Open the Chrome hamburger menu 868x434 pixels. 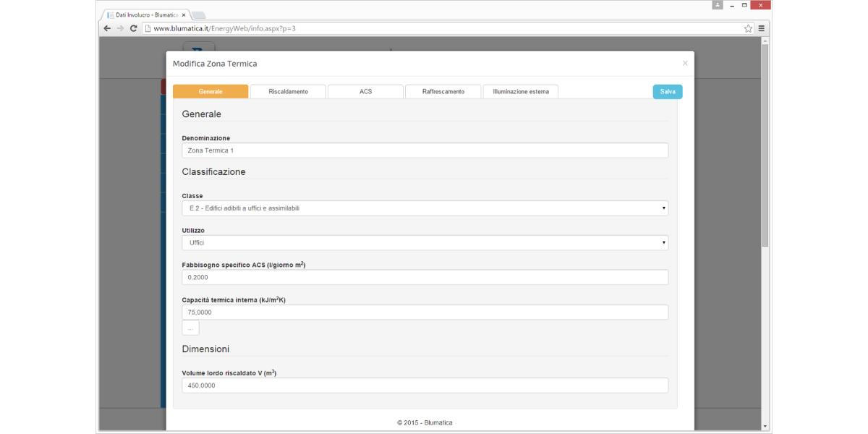tap(762, 28)
